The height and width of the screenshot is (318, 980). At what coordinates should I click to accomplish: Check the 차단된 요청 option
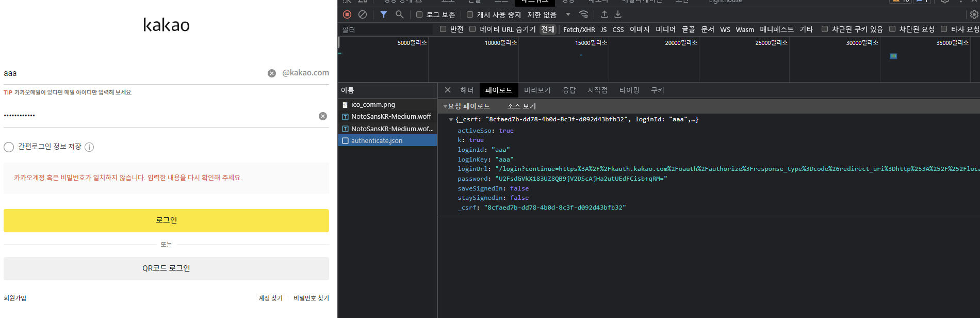tap(892, 29)
